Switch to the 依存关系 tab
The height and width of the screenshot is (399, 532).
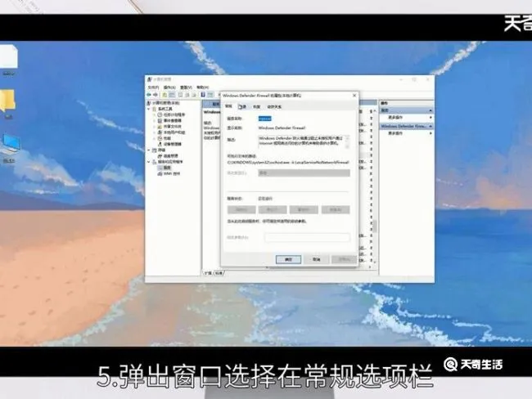[274, 106]
